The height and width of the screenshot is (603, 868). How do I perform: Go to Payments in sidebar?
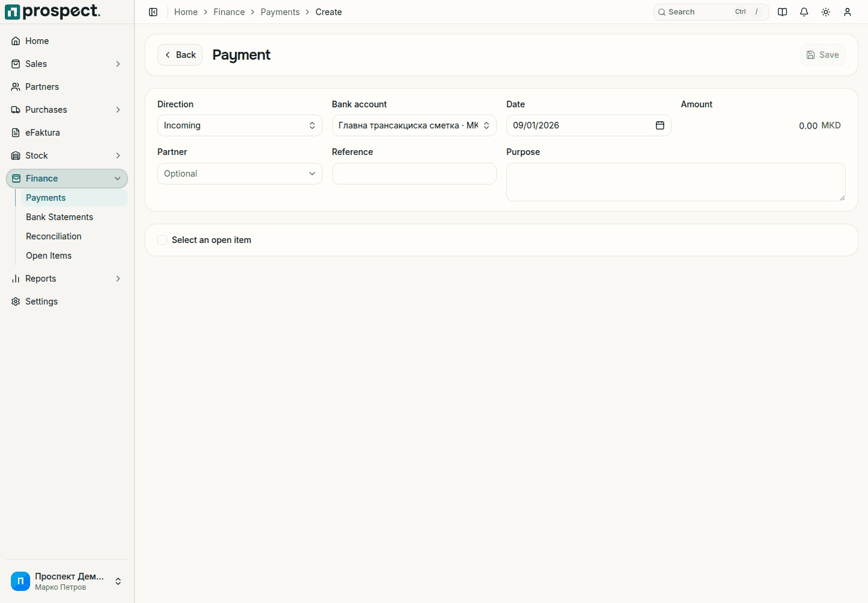(74, 198)
